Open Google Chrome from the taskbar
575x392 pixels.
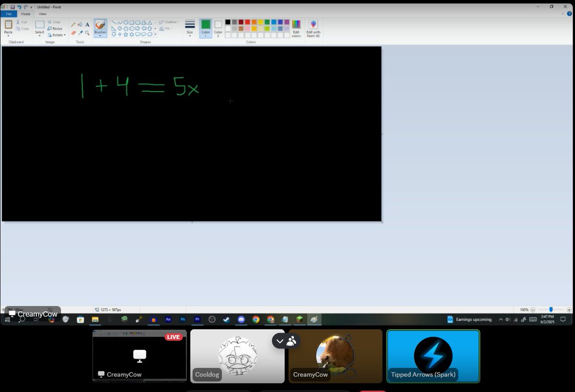click(x=256, y=319)
